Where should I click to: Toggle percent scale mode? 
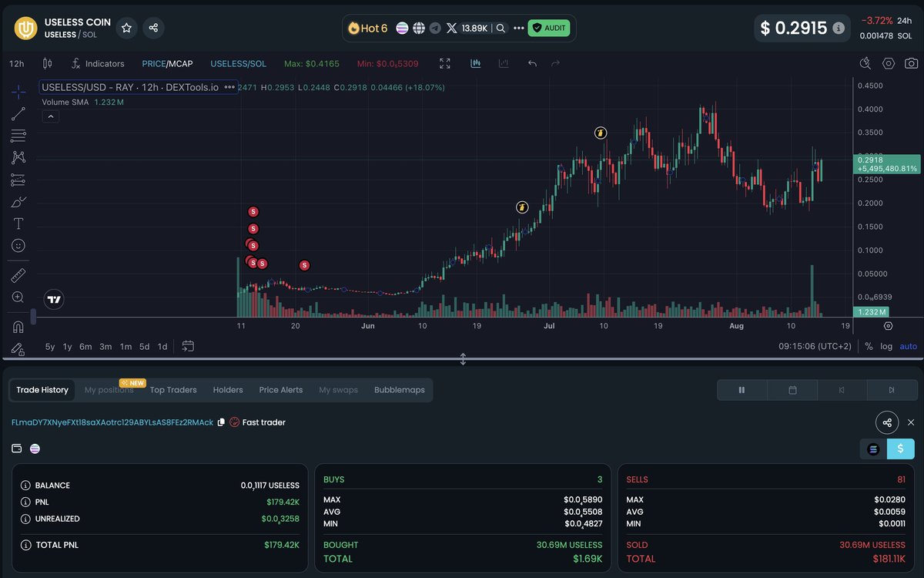point(869,347)
